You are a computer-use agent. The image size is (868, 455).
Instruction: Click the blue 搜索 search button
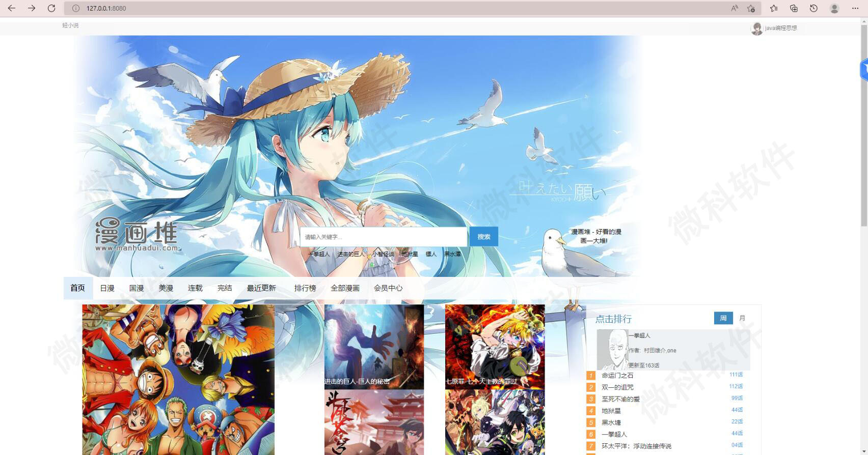[x=484, y=237]
